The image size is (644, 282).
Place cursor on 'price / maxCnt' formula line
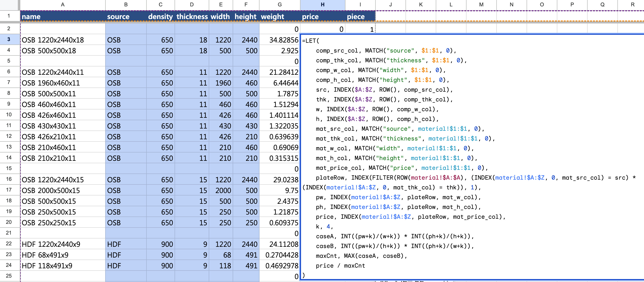pyautogui.click(x=340, y=266)
